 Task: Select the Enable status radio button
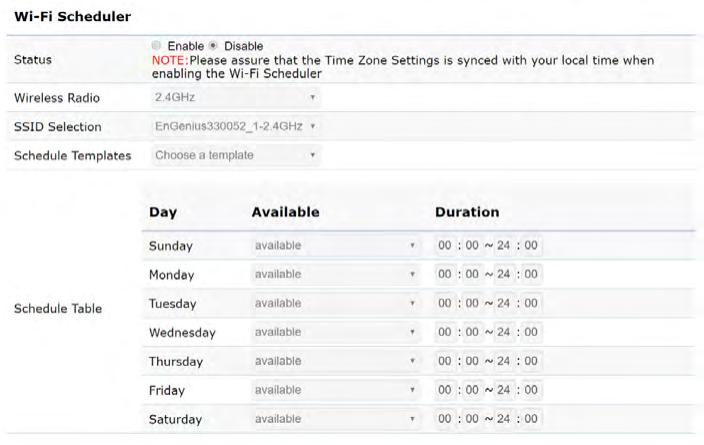156,46
